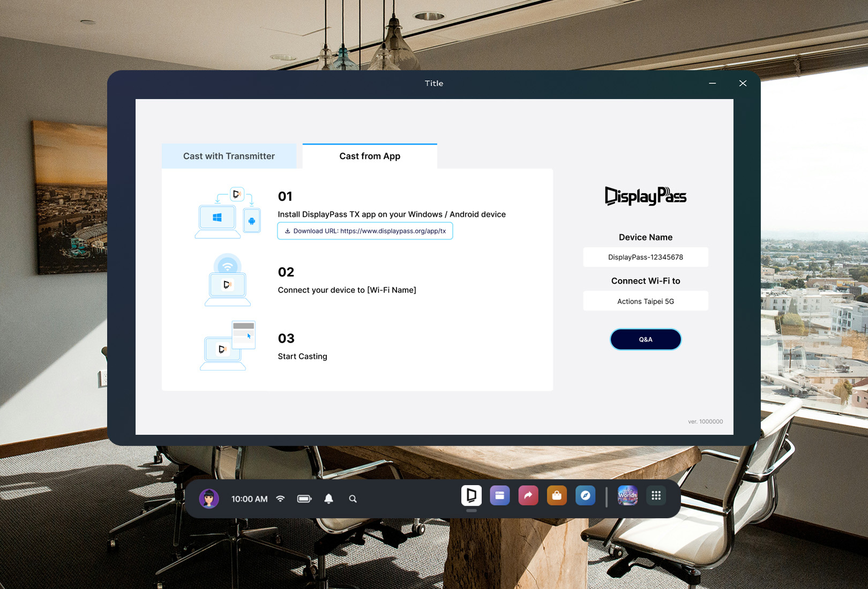The image size is (868, 589).
Task: Open the DisplayPass download URL link
Action: 365,231
